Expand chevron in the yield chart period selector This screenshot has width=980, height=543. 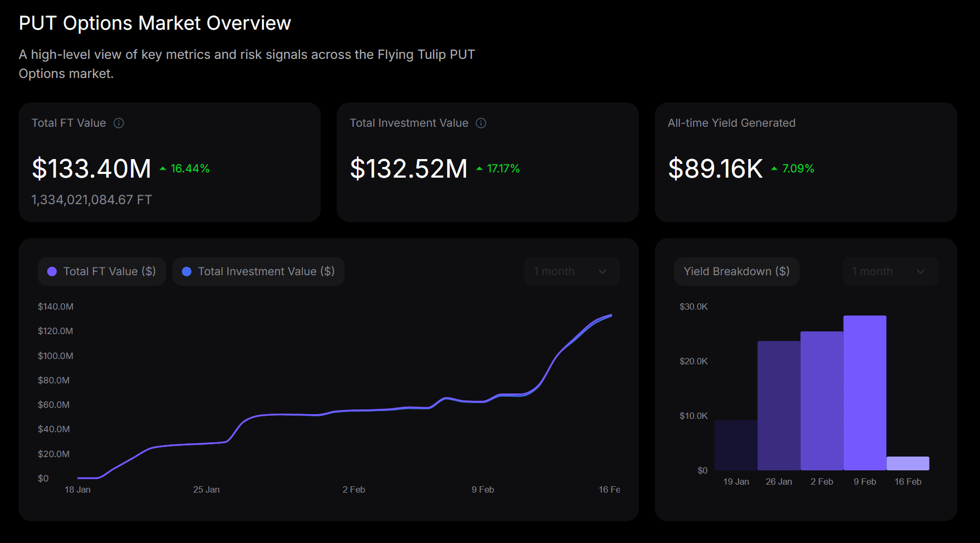coord(921,271)
